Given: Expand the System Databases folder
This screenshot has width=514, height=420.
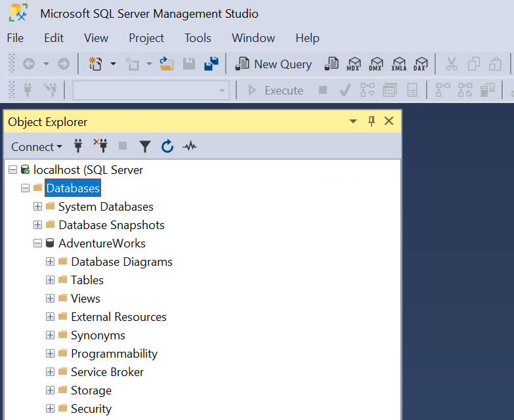Looking at the screenshot, I should click(38, 207).
